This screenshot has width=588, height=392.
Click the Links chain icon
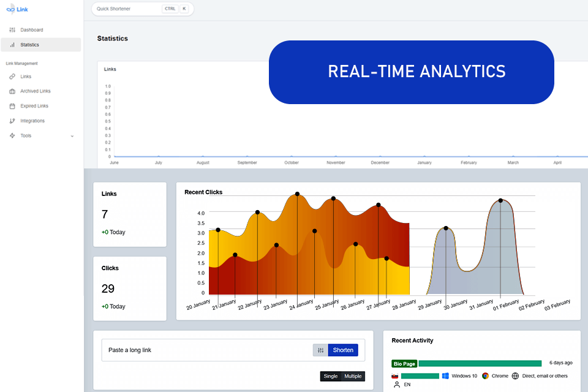click(12, 77)
